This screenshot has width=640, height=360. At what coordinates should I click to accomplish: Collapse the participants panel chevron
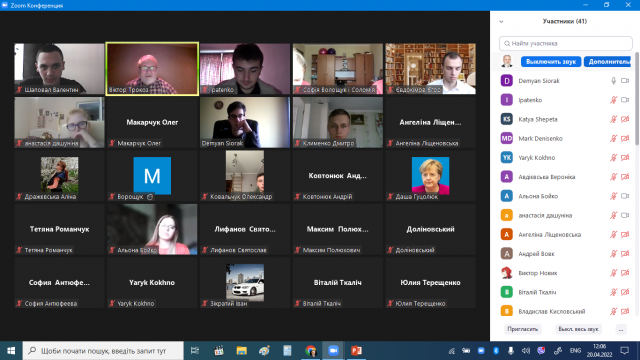tap(501, 22)
